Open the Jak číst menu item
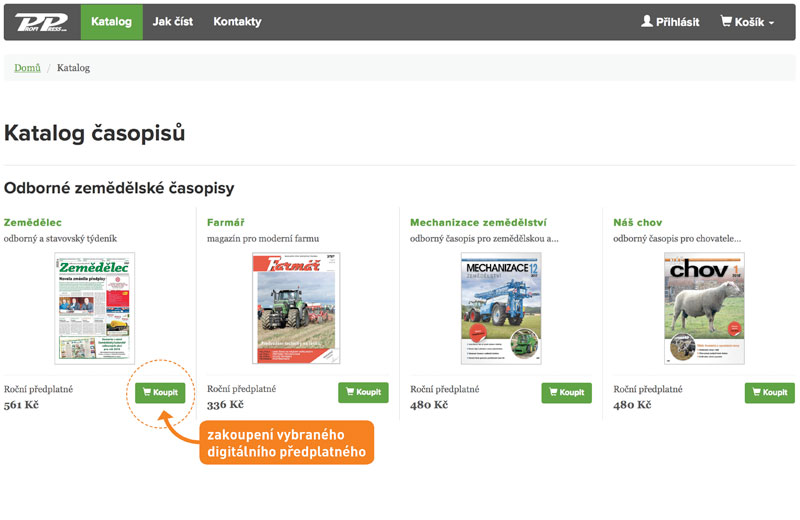 173,21
